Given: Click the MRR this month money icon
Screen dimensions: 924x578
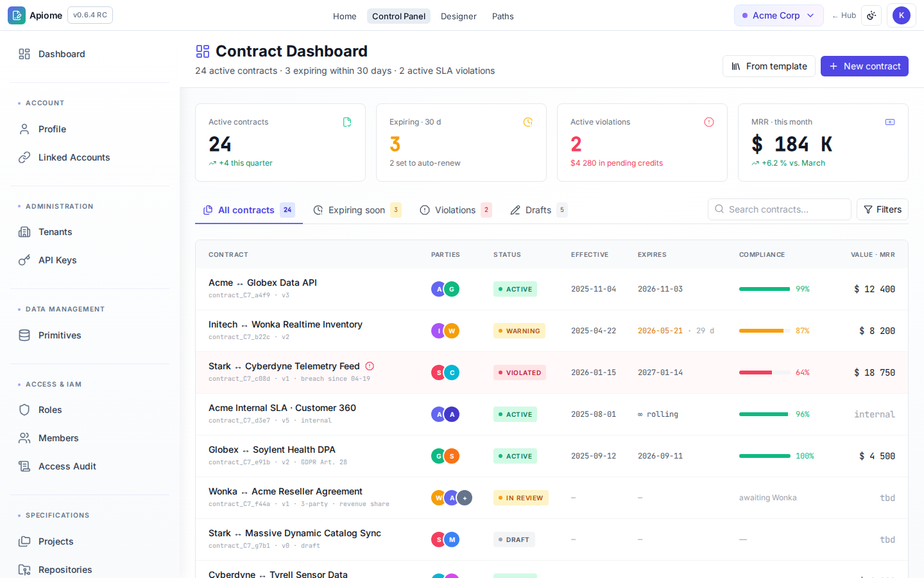Looking at the screenshot, I should coord(890,122).
